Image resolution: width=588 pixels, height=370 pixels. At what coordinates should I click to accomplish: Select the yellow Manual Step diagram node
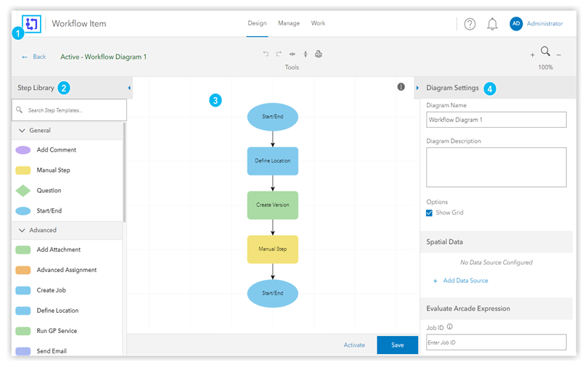pos(272,249)
